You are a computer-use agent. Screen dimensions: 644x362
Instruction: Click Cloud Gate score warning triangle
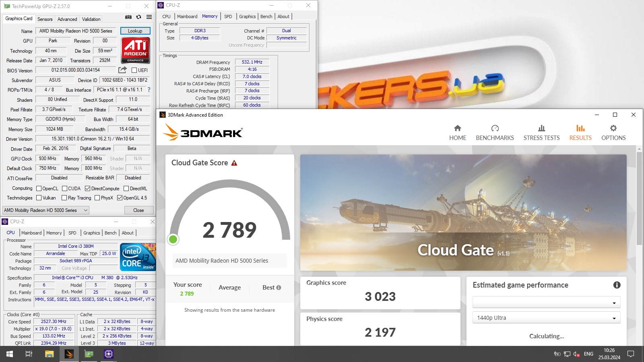click(234, 163)
